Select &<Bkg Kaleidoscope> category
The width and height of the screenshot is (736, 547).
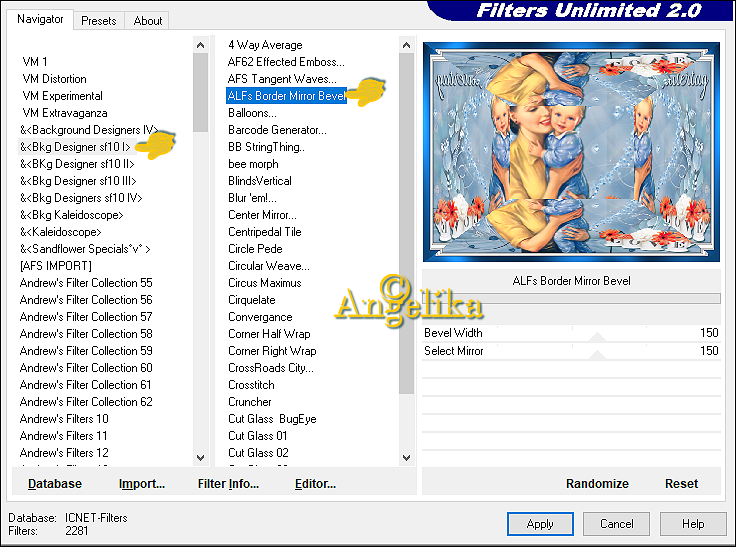tap(72, 215)
